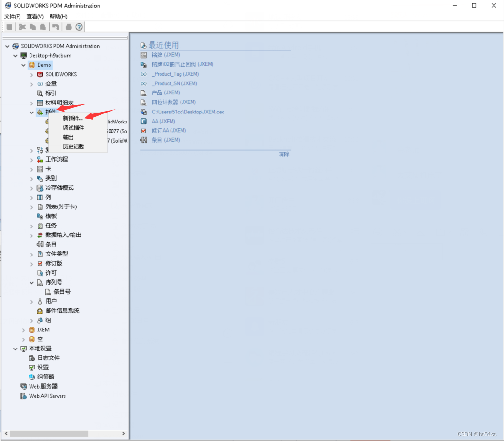Expand the 工作流程 node
Viewport: 504px width, 441px height.
[x=31, y=160]
